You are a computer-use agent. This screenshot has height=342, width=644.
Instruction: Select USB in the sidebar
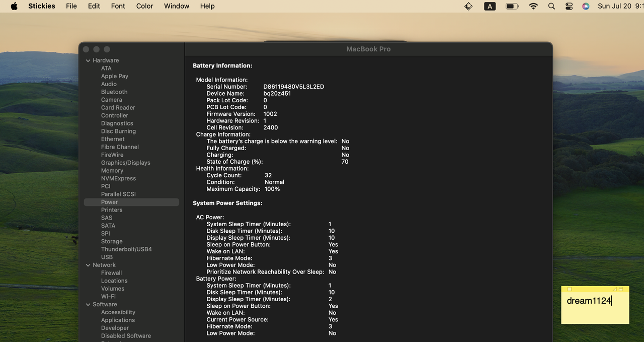107,257
